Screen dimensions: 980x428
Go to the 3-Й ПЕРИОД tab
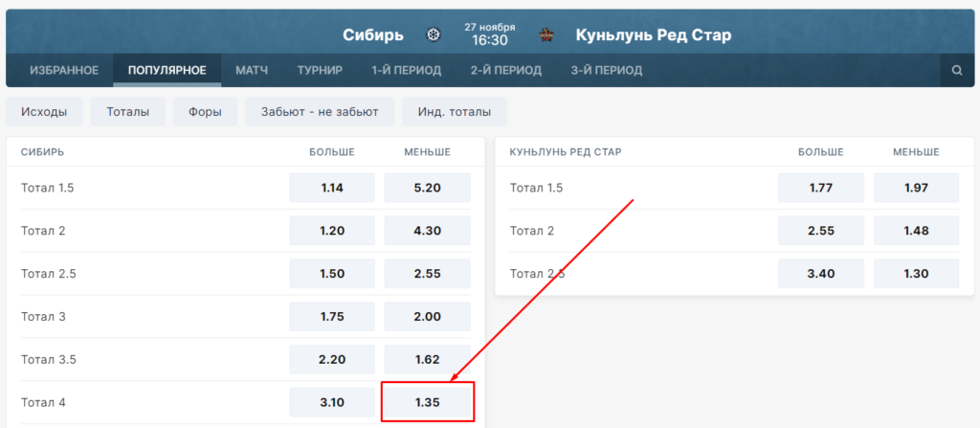[x=606, y=70]
